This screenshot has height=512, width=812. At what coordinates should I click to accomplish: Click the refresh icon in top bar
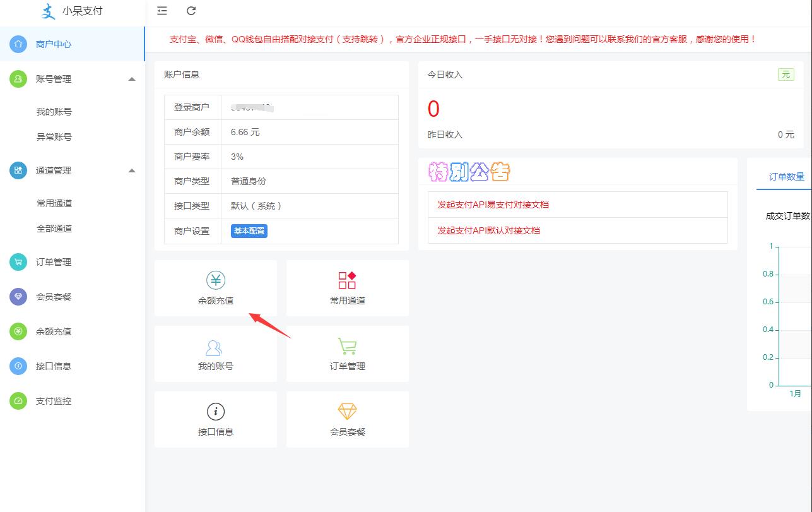pos(191,11)
